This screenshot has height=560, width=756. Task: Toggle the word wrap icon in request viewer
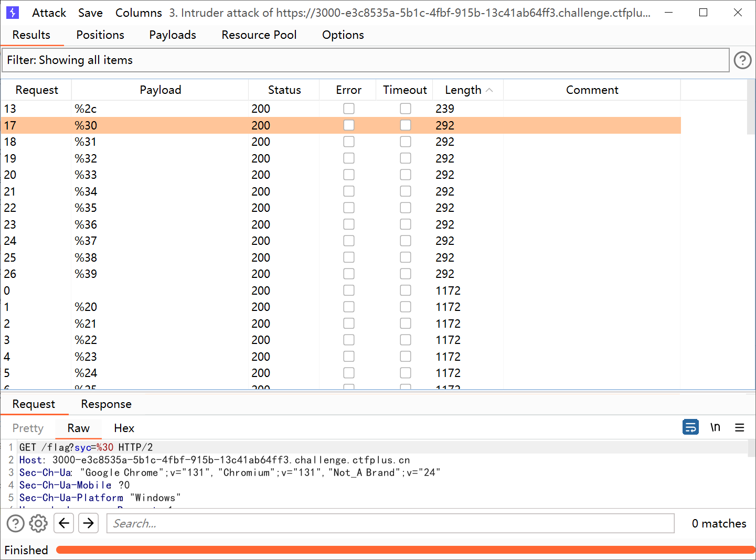click(690, 427)
